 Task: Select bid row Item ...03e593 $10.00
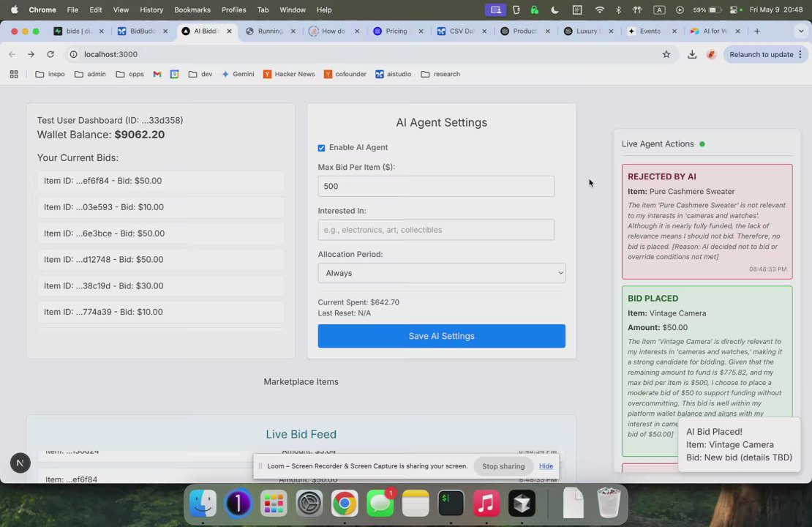[x=160, y=207]
